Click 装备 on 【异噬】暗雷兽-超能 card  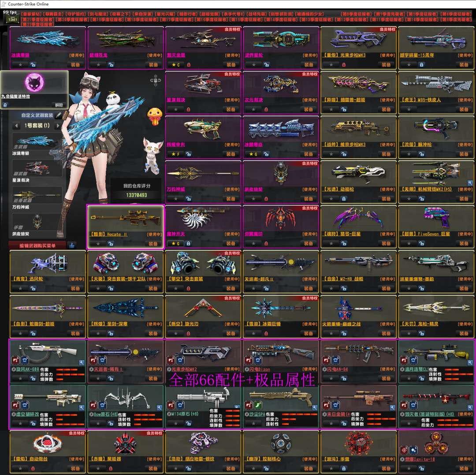[x=386, y=109]
